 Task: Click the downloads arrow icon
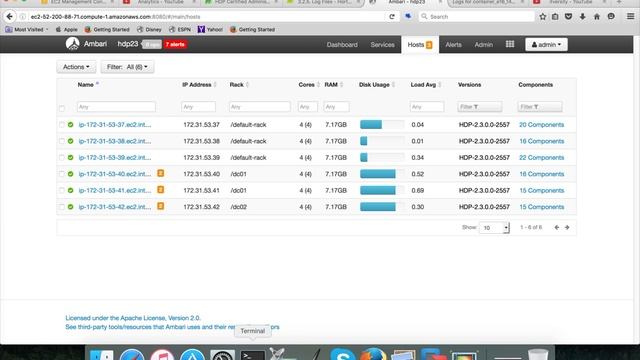[x=582, y=17]
